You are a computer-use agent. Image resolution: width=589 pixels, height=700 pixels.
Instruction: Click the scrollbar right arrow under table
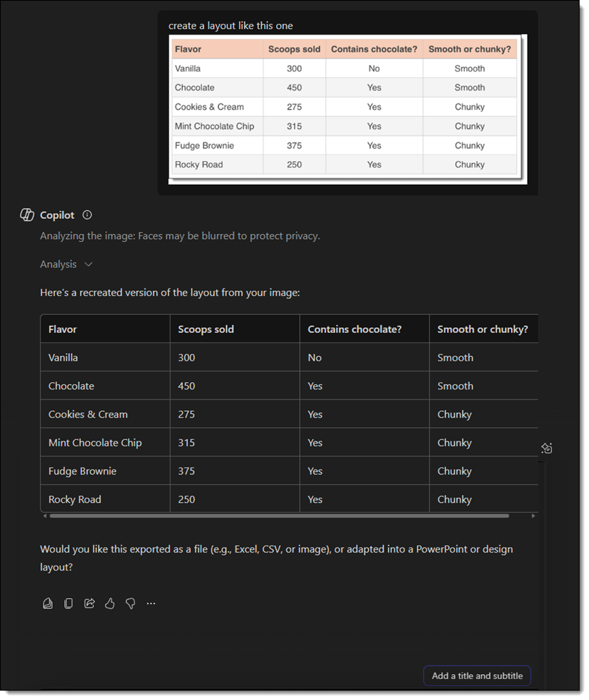tap(533, 516)
